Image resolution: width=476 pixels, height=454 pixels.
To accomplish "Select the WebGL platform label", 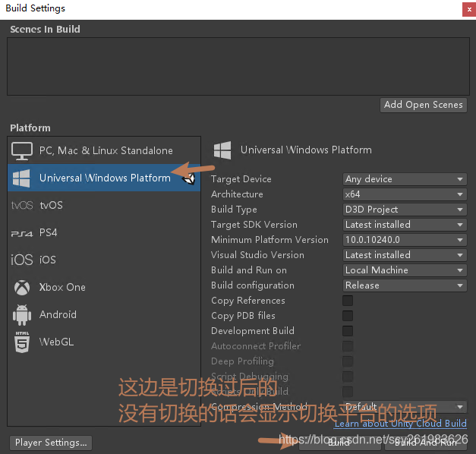I will point(56,342).
